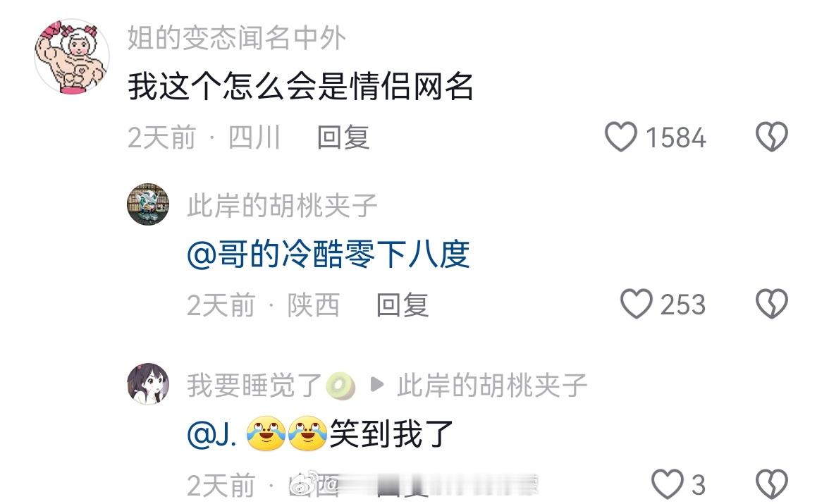Screen dimensions: 829x504
Task: Reply to the comment from 陕西
Action: [403, 305]
